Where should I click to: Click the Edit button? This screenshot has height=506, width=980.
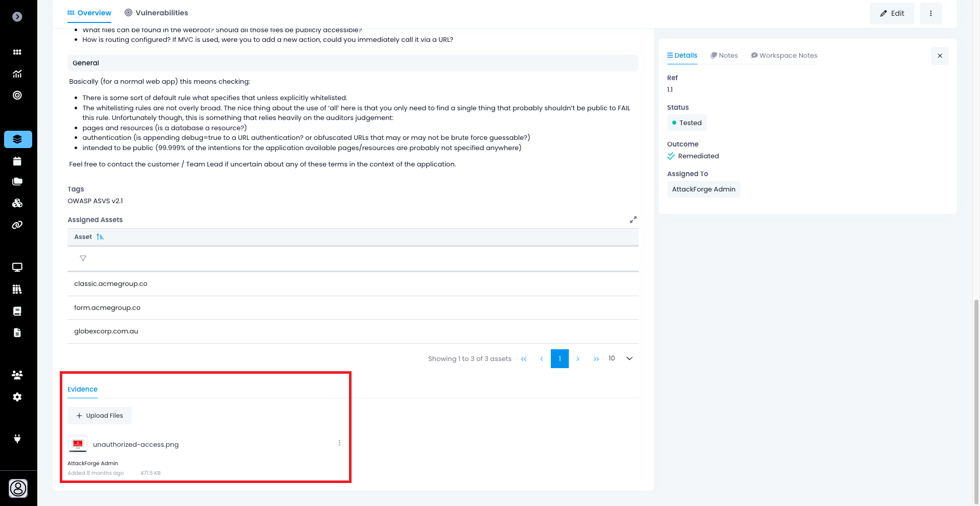click(892, 13)
